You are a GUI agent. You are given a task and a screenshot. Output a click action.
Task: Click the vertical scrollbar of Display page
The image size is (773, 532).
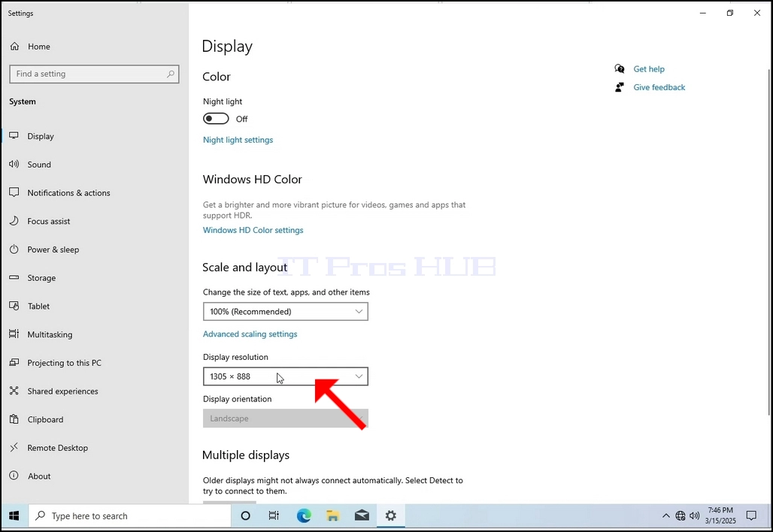tap(769, 241)
